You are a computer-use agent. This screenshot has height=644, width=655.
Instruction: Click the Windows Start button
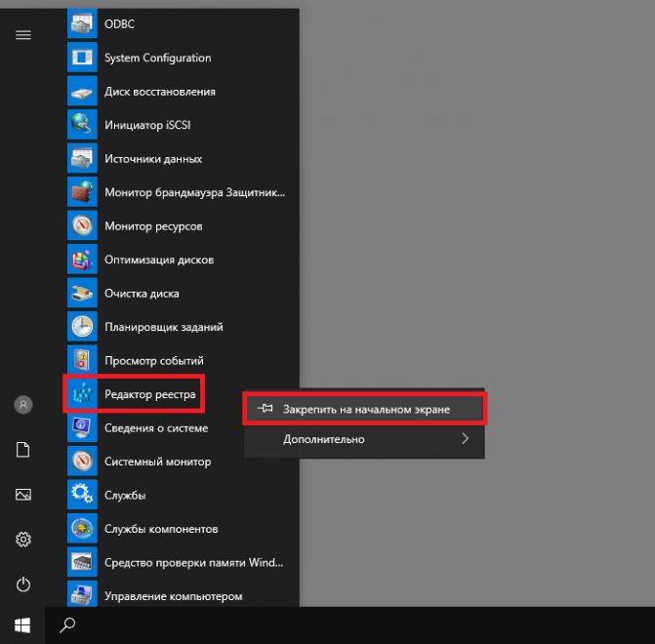point(22,625)
